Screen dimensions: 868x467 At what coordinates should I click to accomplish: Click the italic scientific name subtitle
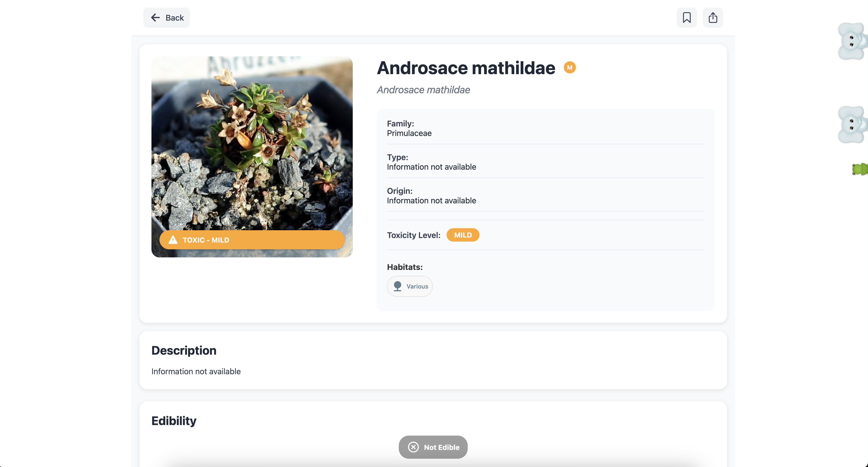[x=423, y=90]
